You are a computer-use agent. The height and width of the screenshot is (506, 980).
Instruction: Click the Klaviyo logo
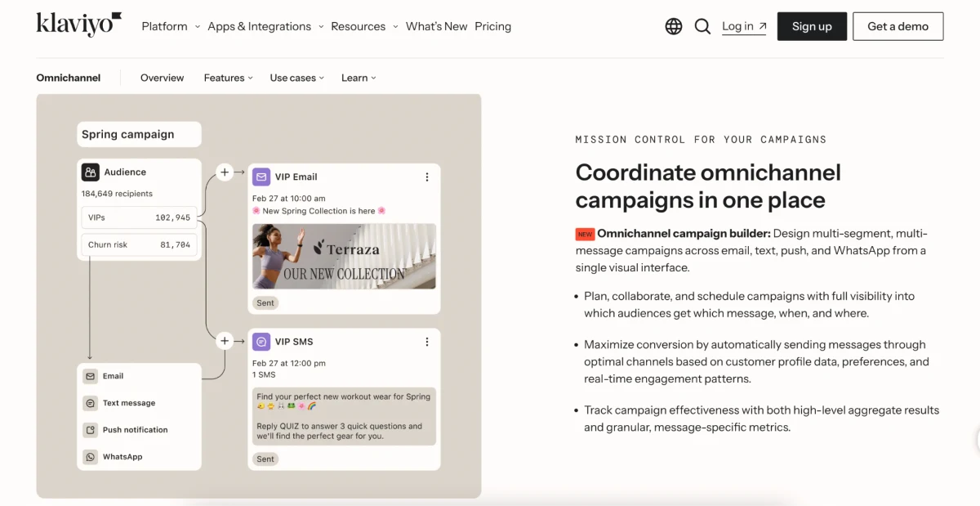pos(79,25)
